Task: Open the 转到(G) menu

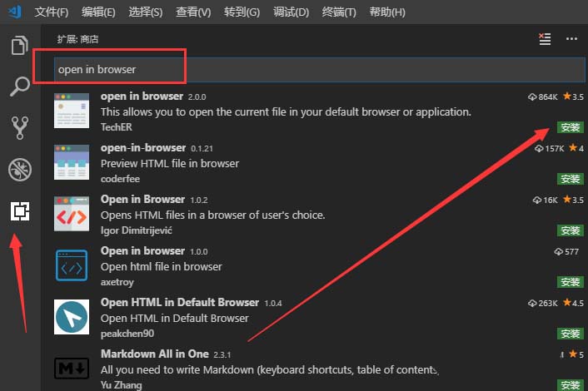Action: coord(242,12)
